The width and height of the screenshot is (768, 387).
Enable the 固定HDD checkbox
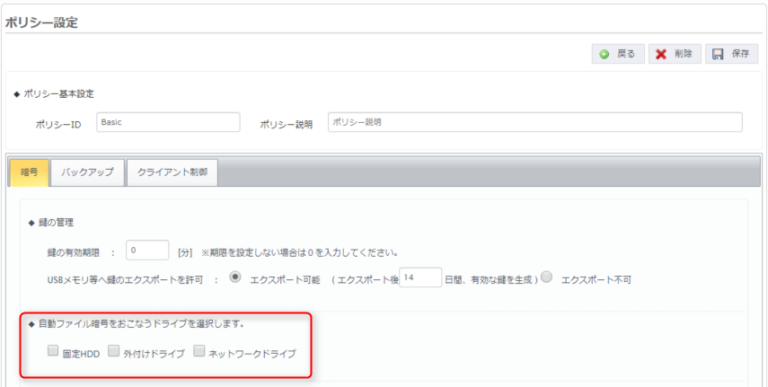pyautogui.click(x=53, y=351)
